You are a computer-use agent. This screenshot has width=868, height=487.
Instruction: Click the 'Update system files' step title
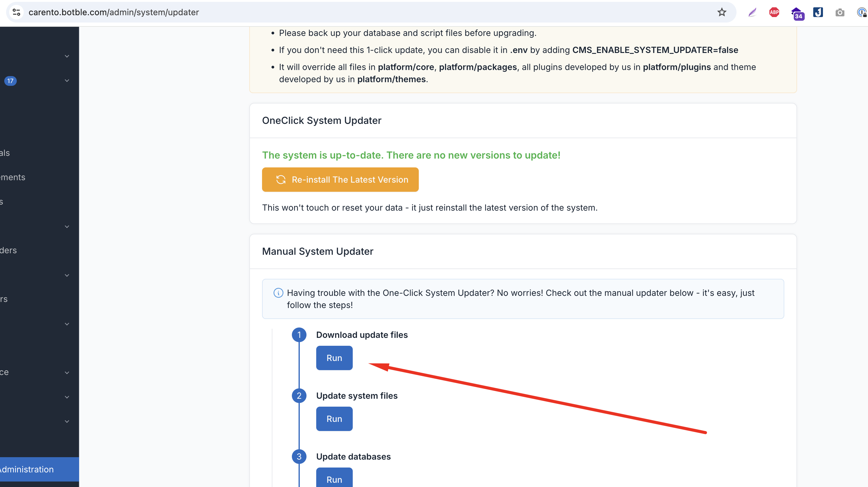(x=357, y=396)
